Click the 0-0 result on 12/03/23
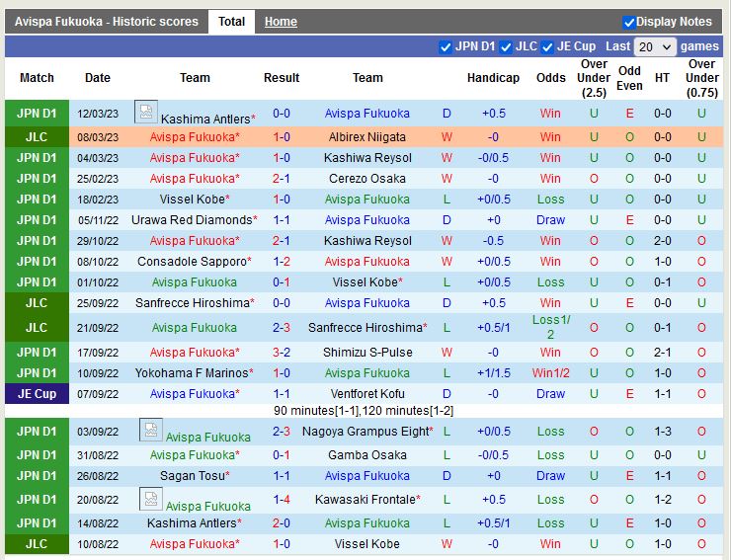Screen dimensions: 731x560 pyautogui.click(x=282, y=114)
